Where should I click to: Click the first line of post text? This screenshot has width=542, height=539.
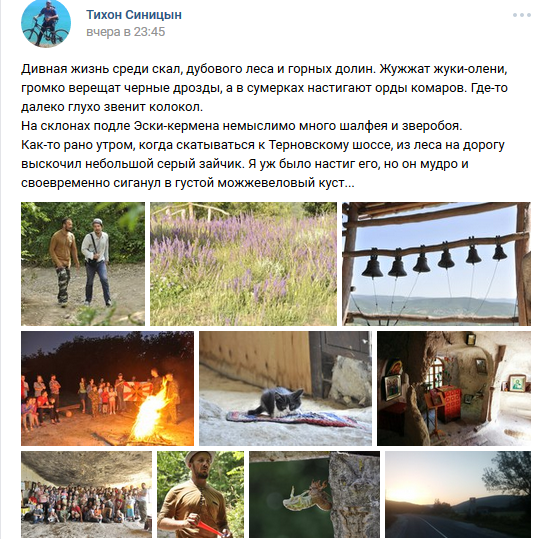pos(264,69)
